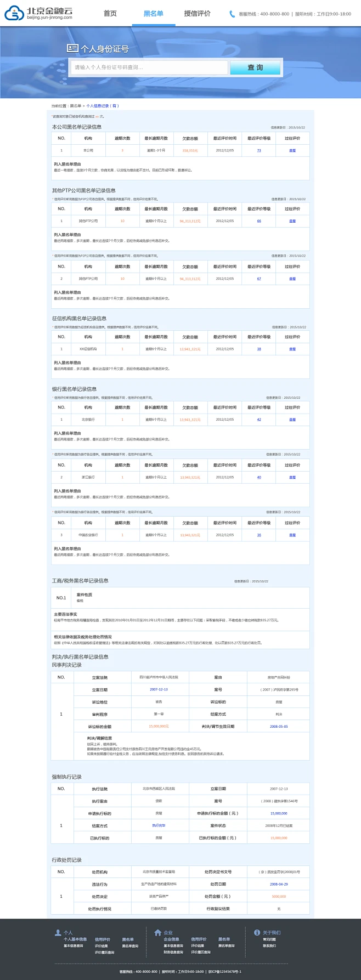The height and width of the screenshot is (980, 361).
Task: Switch to the 黑名单 navigation tab
Action: click(153, 14)
